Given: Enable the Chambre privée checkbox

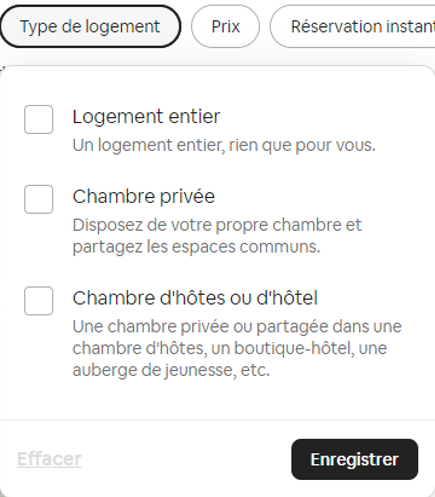Looking at the screenshot, I should 38,199.
